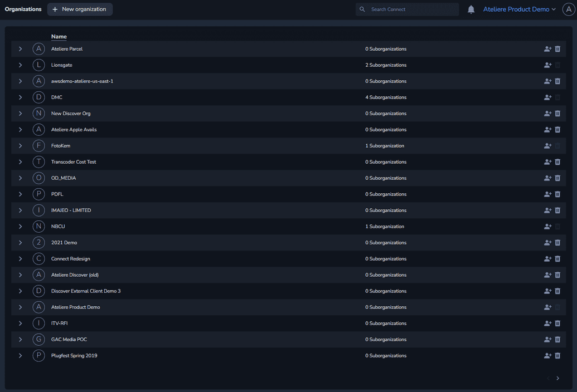Delete the awsdemo-ateliere-us-east-1 organization
Viewport: 577px width, 392px height.
click(557, 81)
